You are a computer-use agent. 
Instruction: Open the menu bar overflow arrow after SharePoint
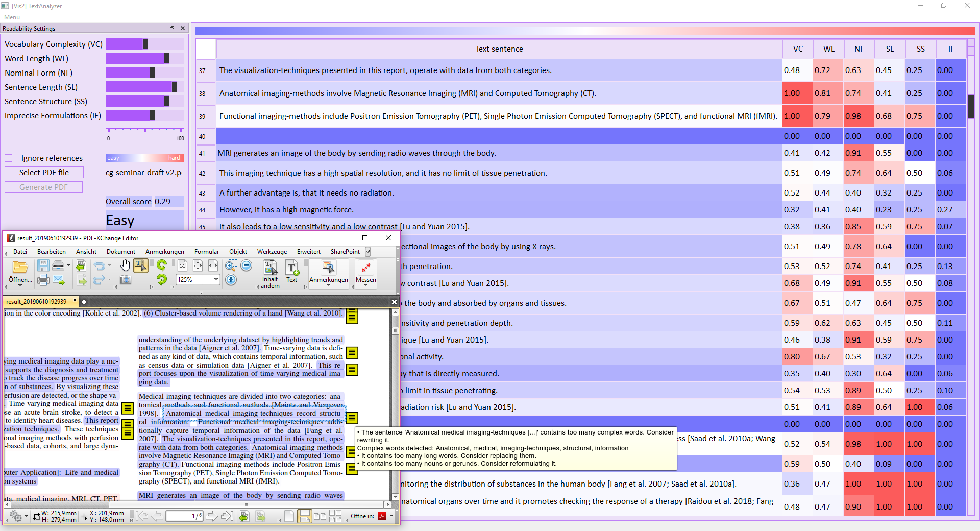pos(367,252)
